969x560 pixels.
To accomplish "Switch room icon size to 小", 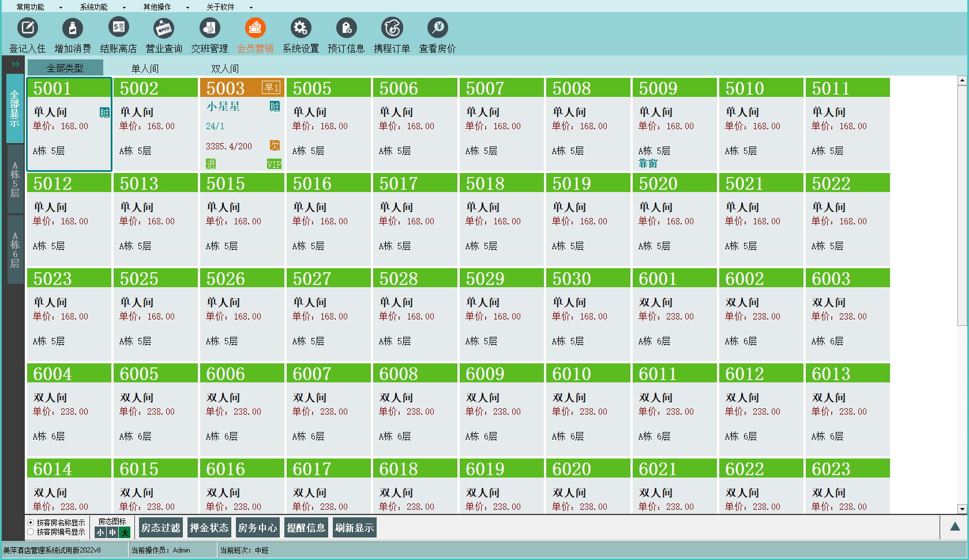I will click(x=100, y=533).
